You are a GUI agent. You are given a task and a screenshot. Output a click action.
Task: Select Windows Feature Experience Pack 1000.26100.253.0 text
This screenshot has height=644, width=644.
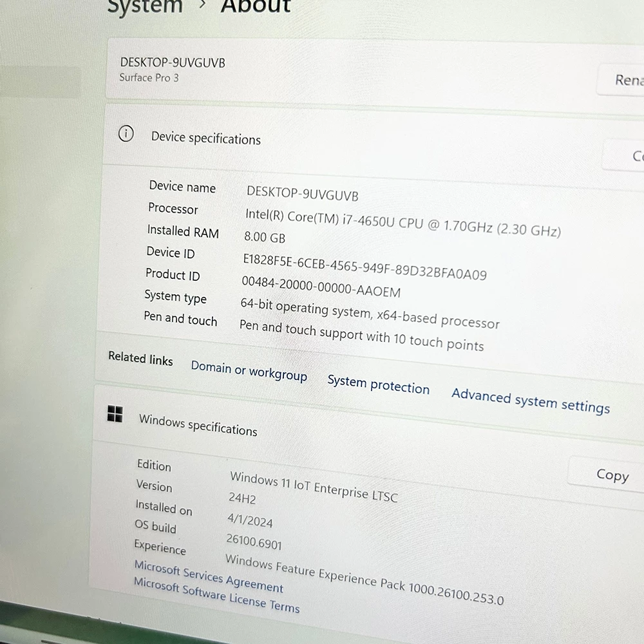tap(365, 580)
